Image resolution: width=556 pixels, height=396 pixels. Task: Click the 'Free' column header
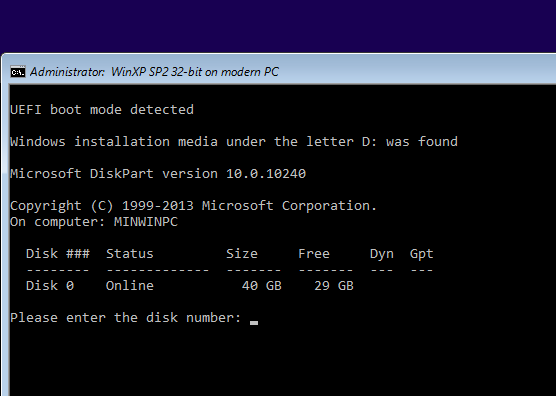314,254
